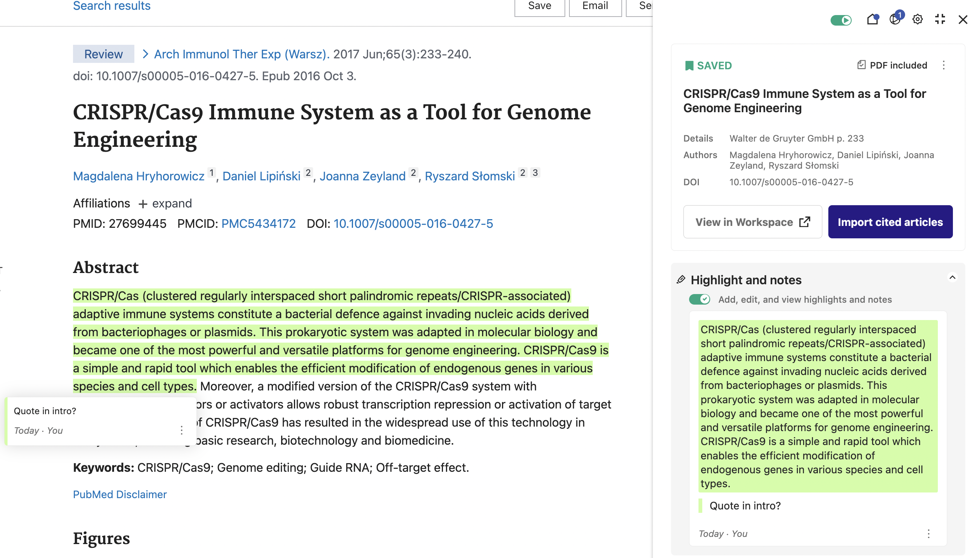Expand the Arch Immunol Ther Exp journal dropdown
The height and width of the screenshot is (558, 980).
tap(242, 54)
